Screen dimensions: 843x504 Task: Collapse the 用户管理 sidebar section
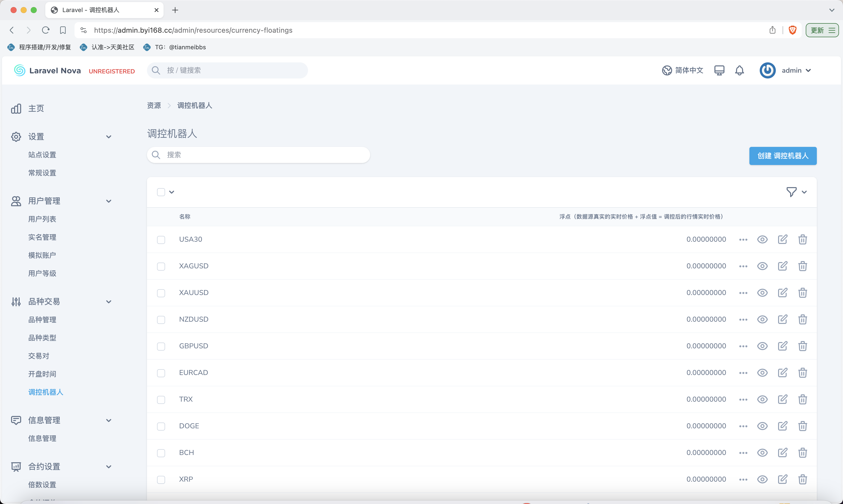(109, 201)
